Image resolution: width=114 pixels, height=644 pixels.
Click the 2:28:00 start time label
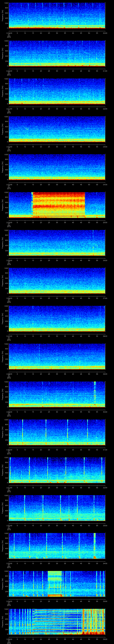9,374
